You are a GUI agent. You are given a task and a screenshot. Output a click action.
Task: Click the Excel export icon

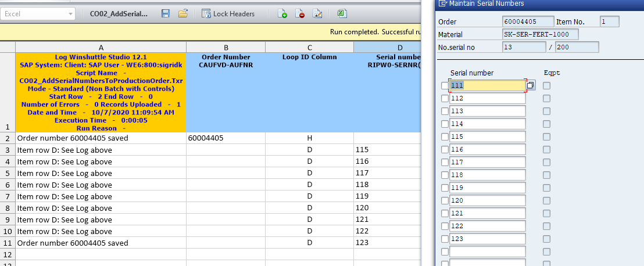[x=341, y=13]
